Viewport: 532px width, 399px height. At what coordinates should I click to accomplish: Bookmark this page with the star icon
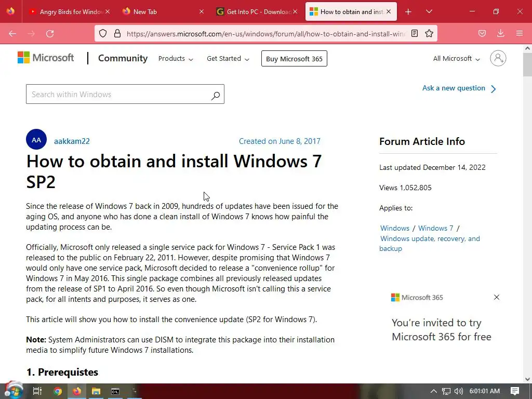[x=429, y=33]
